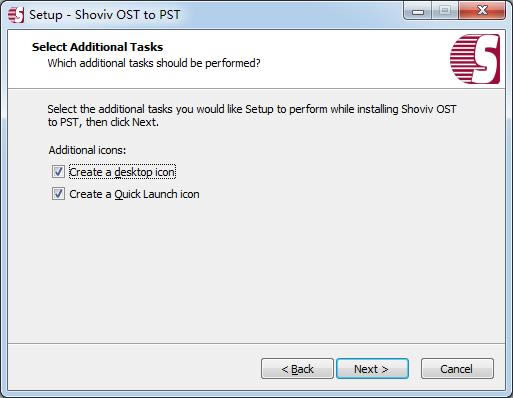Close the Shoviv OST to PST setup

tap(482, 11)
